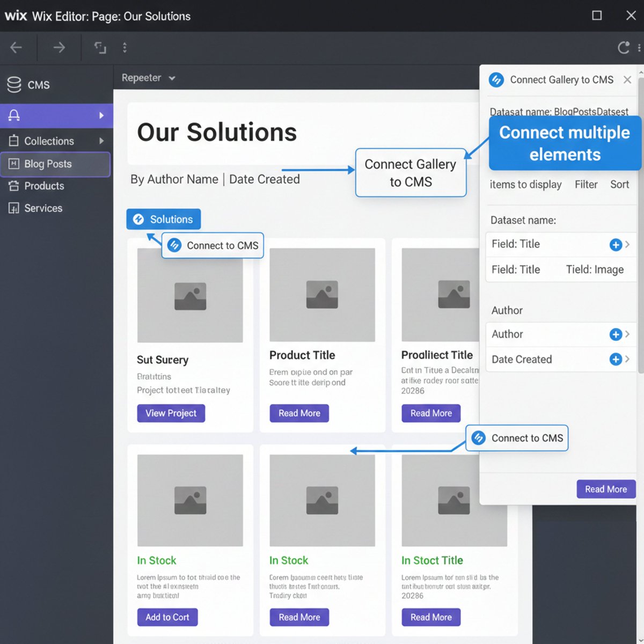The width and height of the screenshot is (644, 644).
Task: Open the Repeeter dropdown
Action: point(149,78)
